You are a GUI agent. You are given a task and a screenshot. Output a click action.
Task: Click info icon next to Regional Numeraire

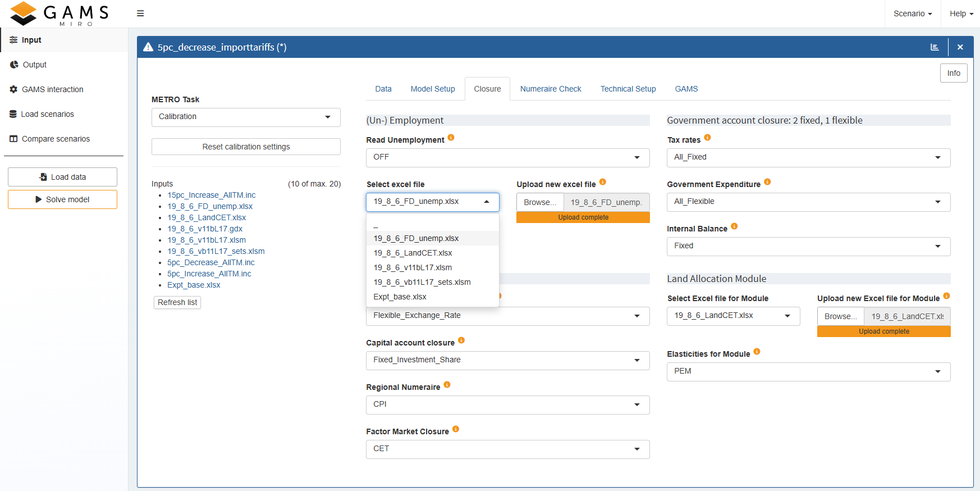pyautogui.click(x=447, y=385)
